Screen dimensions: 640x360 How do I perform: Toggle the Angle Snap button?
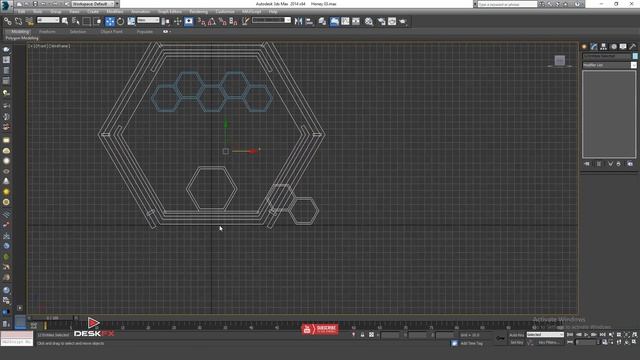[x=212, y=22]
